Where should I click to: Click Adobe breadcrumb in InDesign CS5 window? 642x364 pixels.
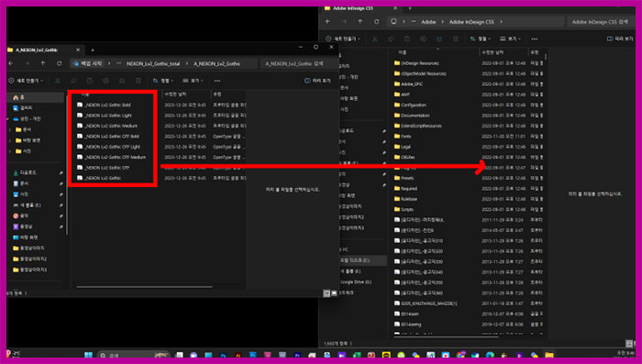[x=428, y=22]
